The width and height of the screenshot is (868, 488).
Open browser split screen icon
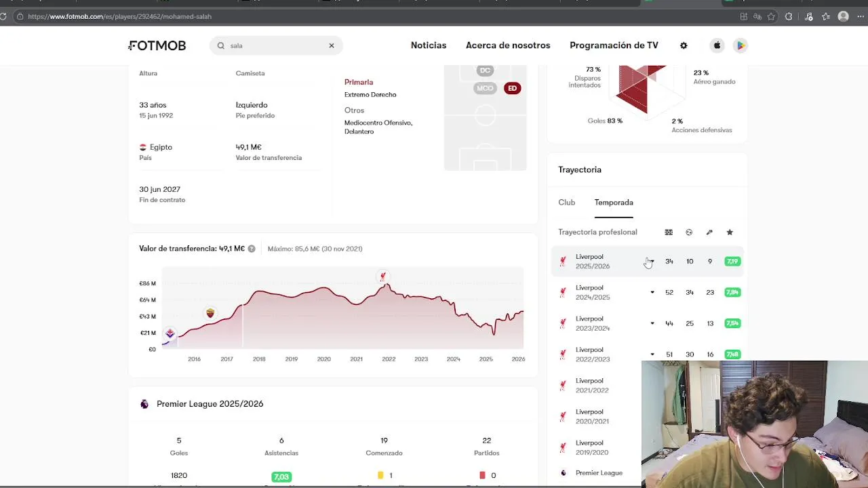[x=744, y=16]
